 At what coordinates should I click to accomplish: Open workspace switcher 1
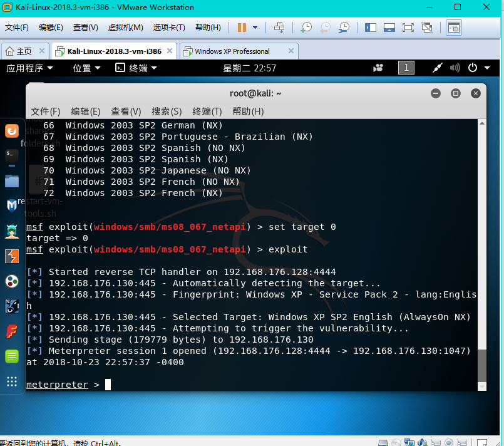(406, 68)
